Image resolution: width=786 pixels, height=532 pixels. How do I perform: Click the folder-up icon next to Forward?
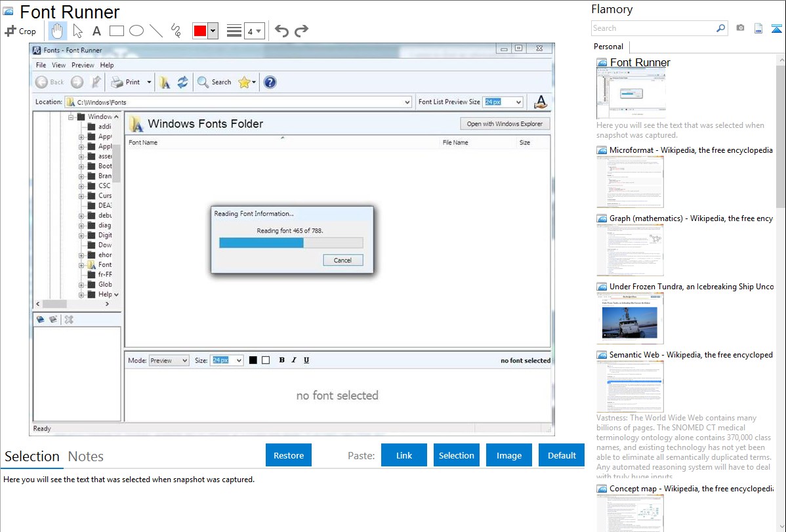point(96,82)
